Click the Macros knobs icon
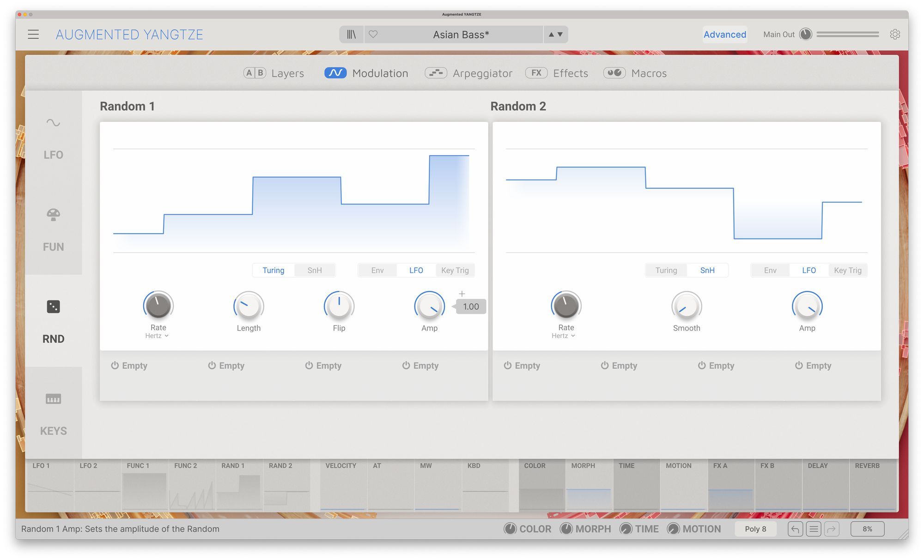 coord(614,73)
